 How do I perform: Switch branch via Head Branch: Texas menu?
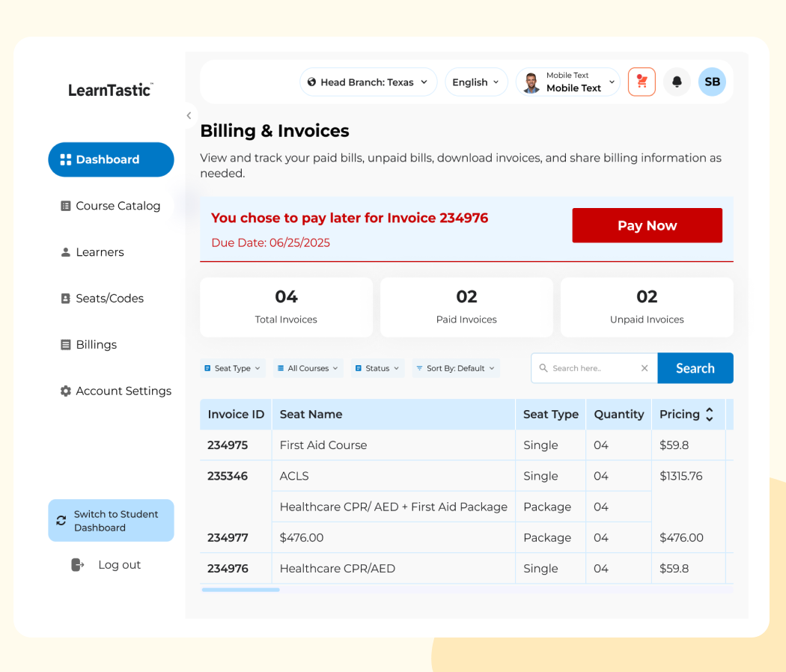(x=368, y=82)
